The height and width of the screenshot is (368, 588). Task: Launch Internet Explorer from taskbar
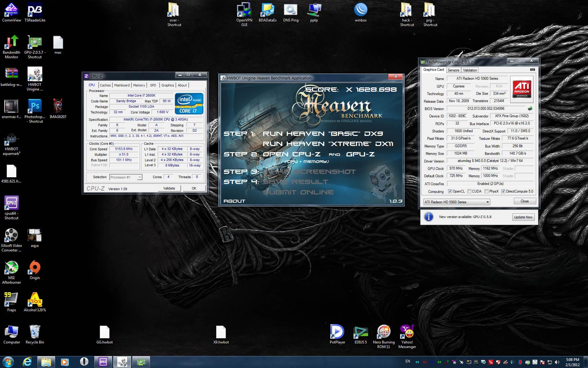[28, 362]
